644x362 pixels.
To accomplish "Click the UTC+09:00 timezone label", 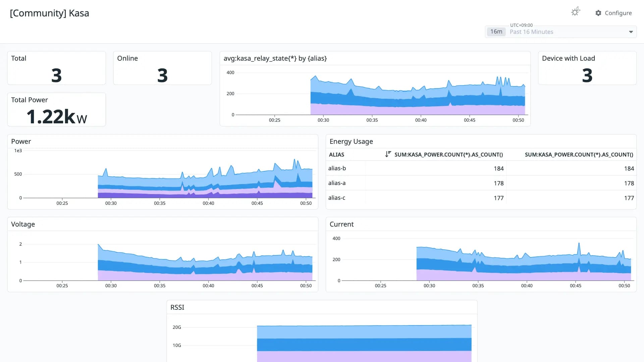I will [521, 25].
